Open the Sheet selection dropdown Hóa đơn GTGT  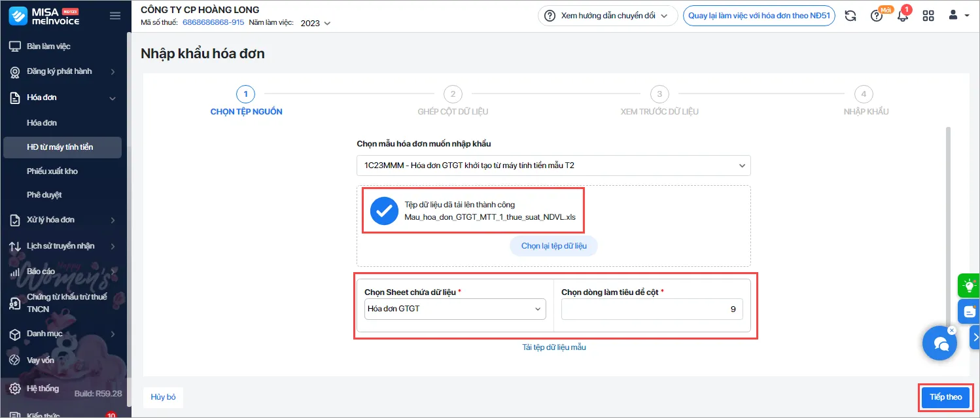pyautogui.click(x=455, y=309)
